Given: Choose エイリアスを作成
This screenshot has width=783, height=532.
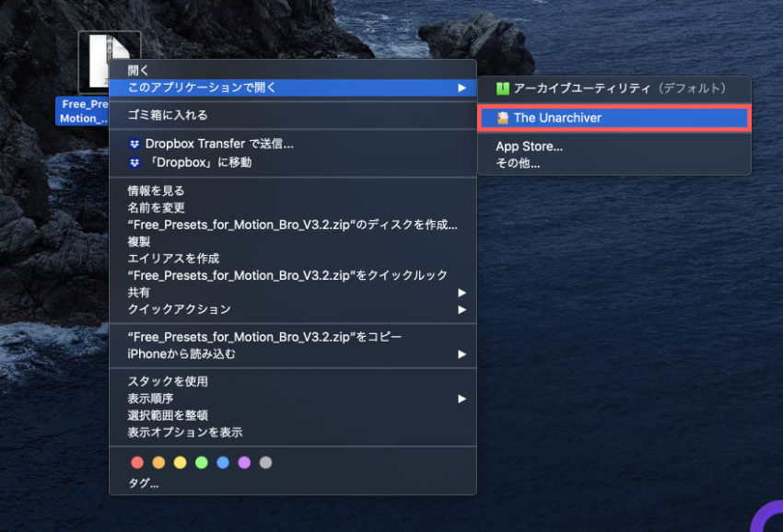Looking at the screenshot, I should tap(293, 259).
